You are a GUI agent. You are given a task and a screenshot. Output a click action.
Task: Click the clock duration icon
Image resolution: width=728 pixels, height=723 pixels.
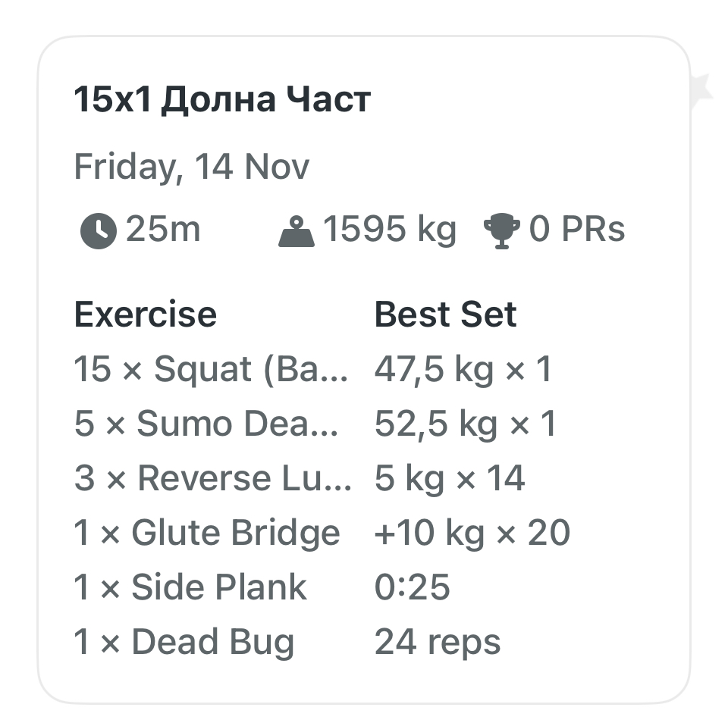(x=99, y=230)
